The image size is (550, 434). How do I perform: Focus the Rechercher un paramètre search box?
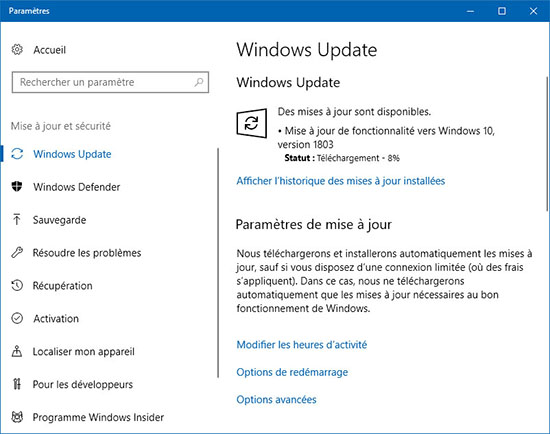coord(110,82)
